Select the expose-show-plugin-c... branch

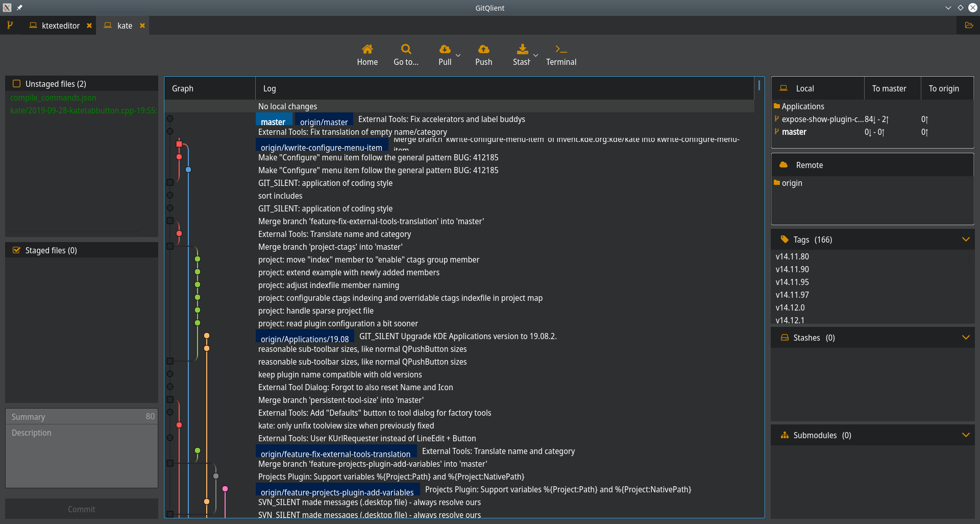pyautogui.click(x=823, y=119)
